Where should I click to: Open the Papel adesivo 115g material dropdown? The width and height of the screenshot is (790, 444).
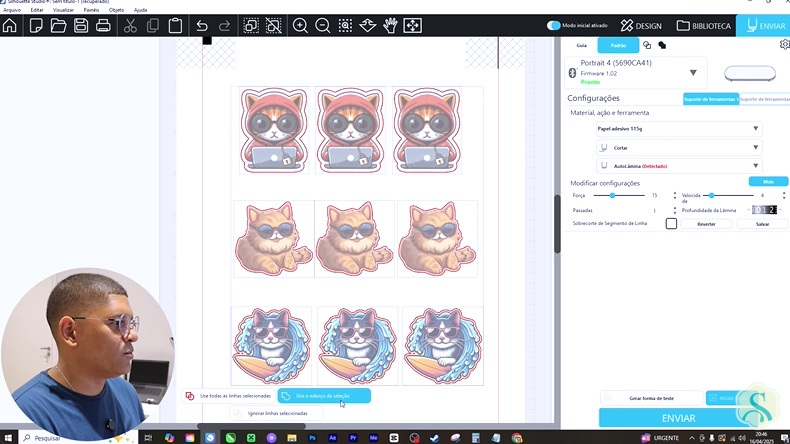(679, 129)
